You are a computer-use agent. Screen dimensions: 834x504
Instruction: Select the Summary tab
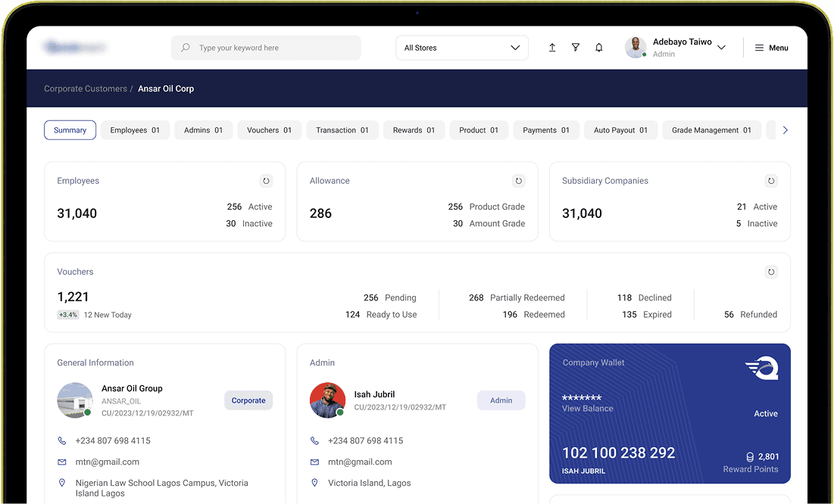[70, 130]
